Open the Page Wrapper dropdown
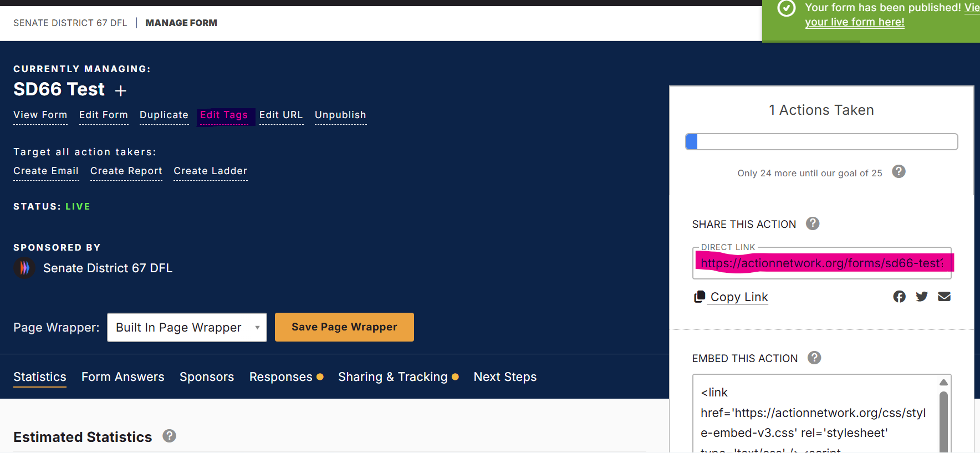 click(187, 327)
